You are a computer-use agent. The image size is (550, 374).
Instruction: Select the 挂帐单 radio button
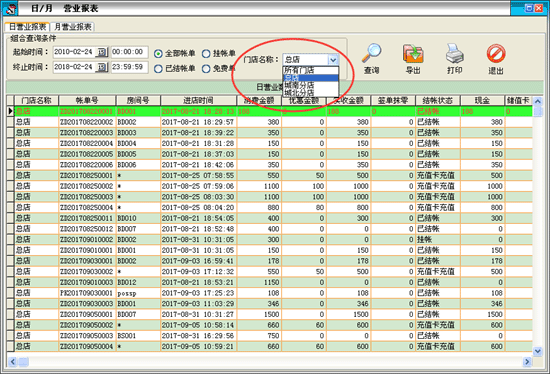pos(206,54)
